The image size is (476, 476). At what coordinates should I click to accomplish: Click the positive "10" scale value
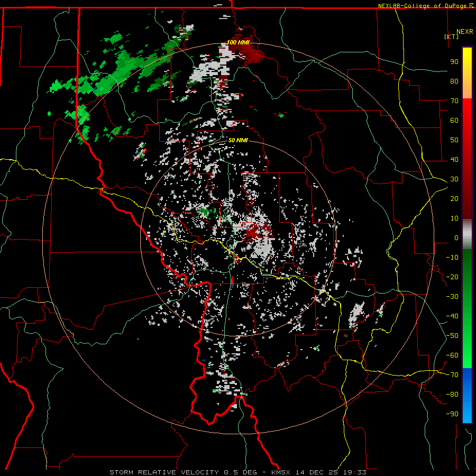(x=454, y=218)
